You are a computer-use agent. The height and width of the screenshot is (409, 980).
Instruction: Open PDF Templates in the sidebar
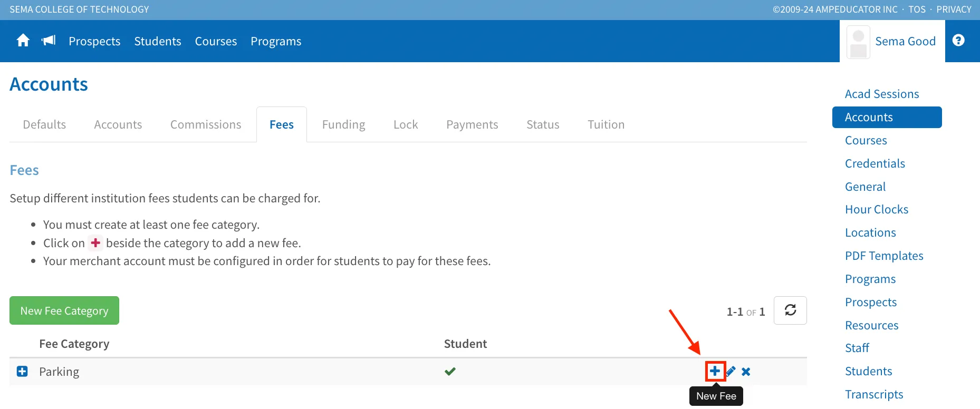(884, 256)
